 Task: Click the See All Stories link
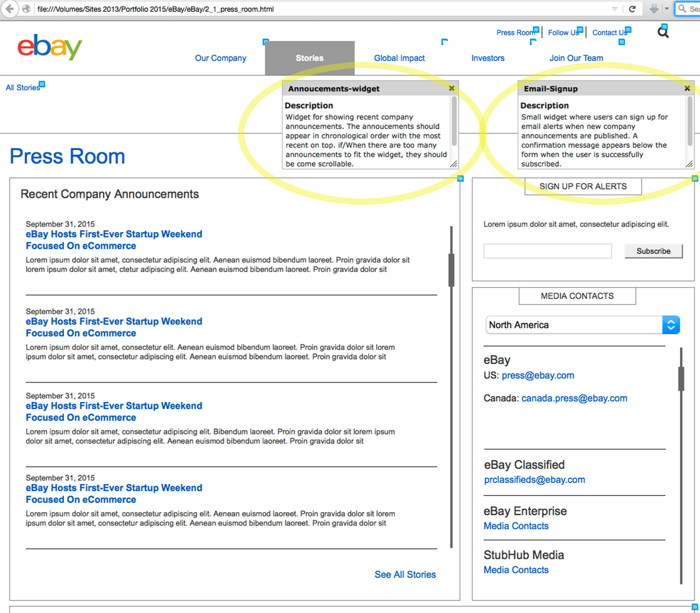click(x=405, y=574)
